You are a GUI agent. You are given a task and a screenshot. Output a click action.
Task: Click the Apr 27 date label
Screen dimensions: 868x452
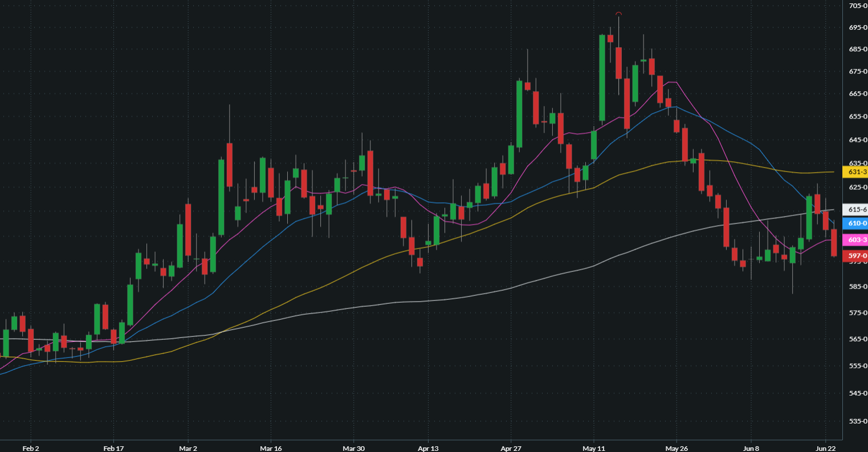[x=511, y=448]
